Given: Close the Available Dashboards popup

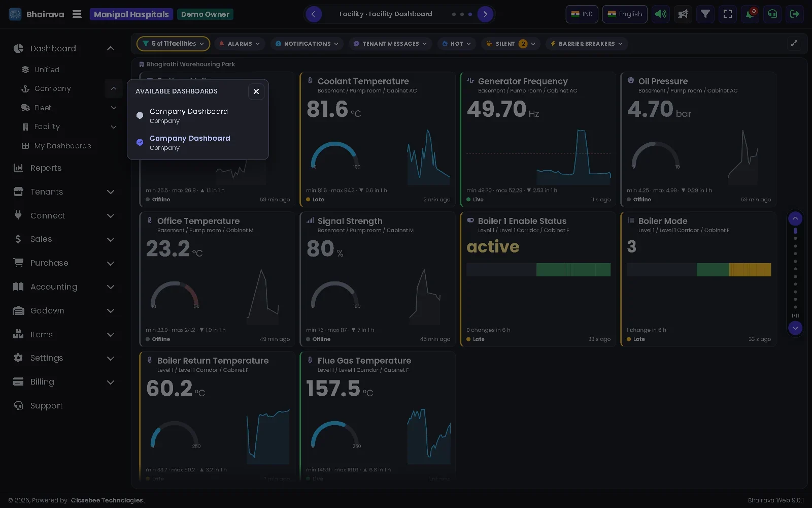Looking at the screenshot, I should [256, 91].
